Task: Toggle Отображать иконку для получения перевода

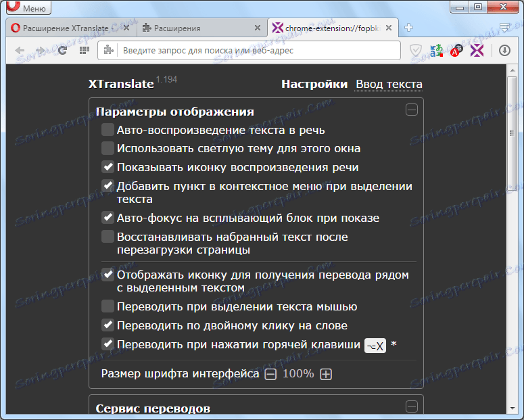Action: tap(108, 275)
